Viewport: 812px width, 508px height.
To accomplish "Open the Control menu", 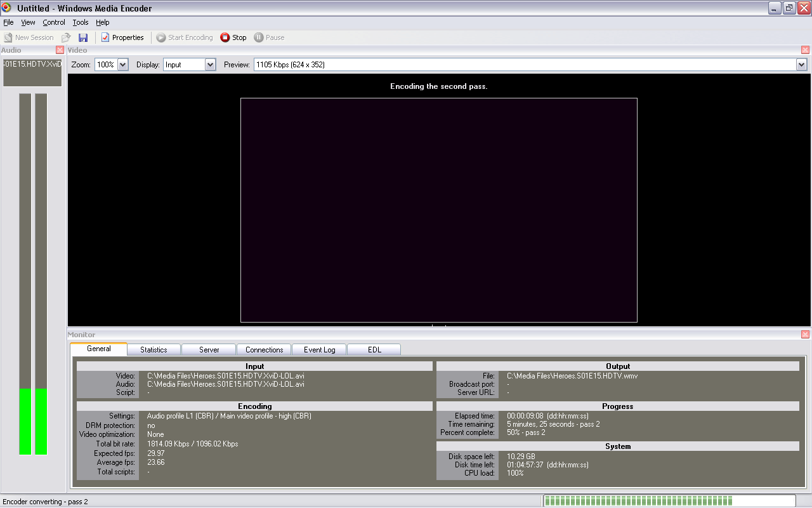I will coord(53,22).
